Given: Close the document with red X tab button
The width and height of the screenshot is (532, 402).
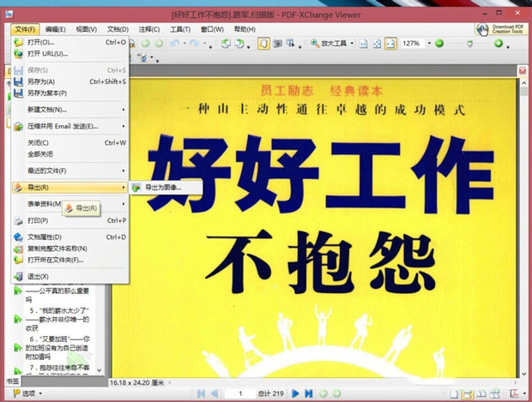Looking at the screenshot, I should 523,70.
